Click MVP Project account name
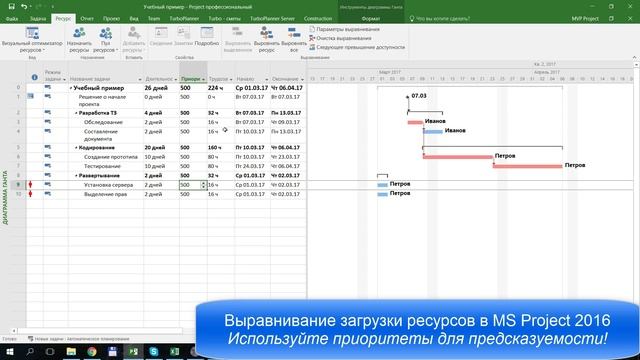The width and height of the screenshot is (640, 360). click(585, 18)
